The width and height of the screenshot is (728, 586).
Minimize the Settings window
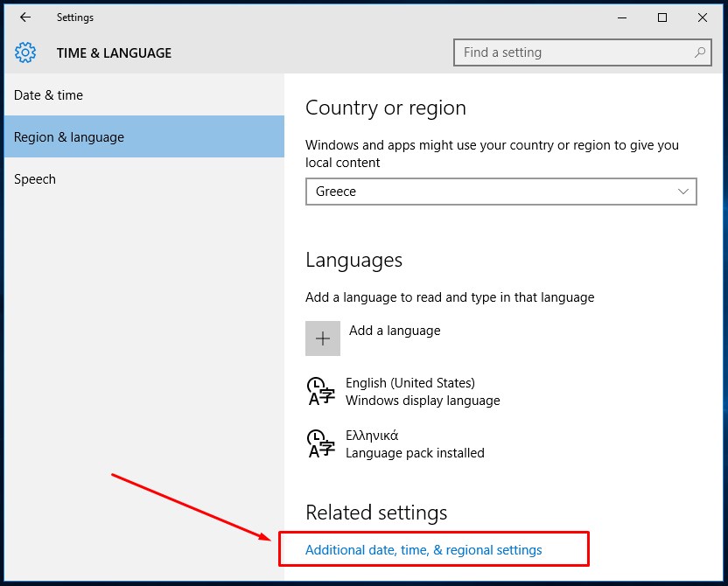[x=622, y=17]
